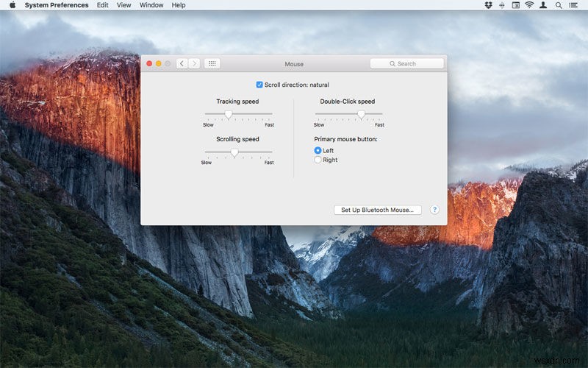
Task: Click the user account icon in menu bar
Action: click(544, 5)
